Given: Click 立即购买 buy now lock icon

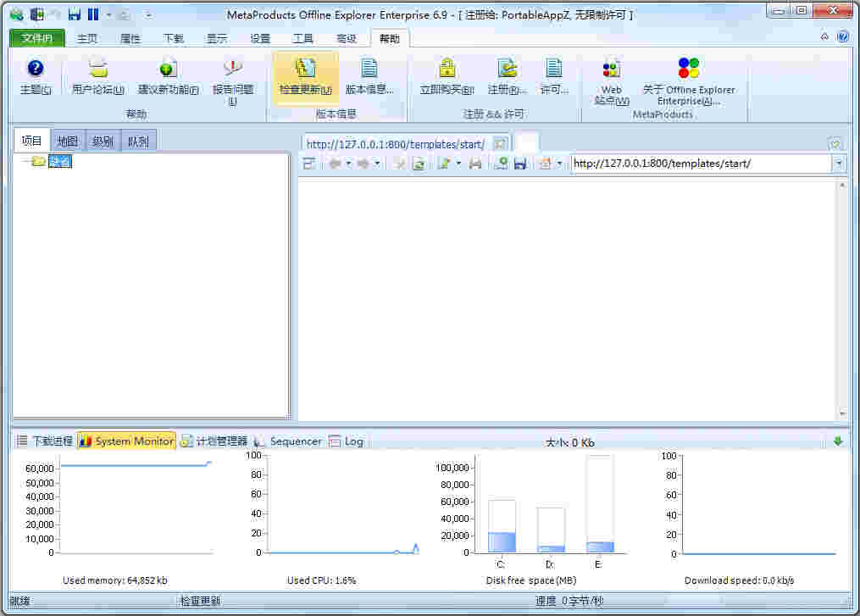Looking at the screenshot, I should coord(447,69).
